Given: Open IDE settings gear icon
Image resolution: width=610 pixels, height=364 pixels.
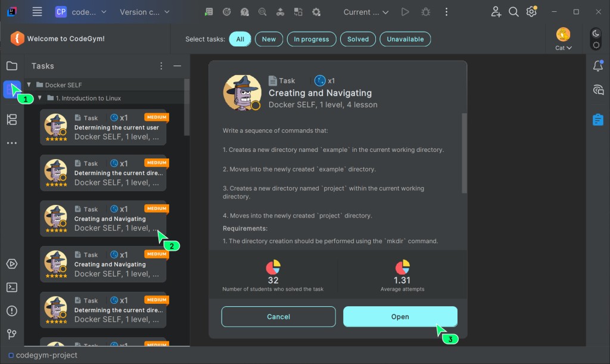Looking at the screenshot, I should coord(531,12).
